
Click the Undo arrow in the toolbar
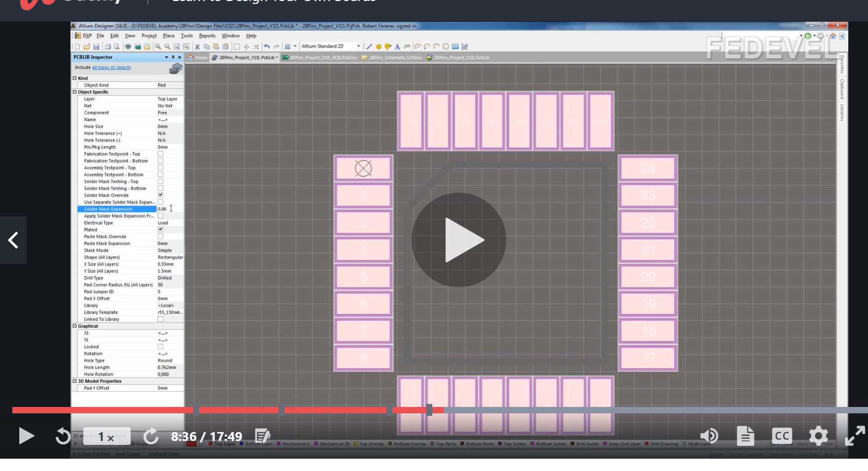coord(267,47)
